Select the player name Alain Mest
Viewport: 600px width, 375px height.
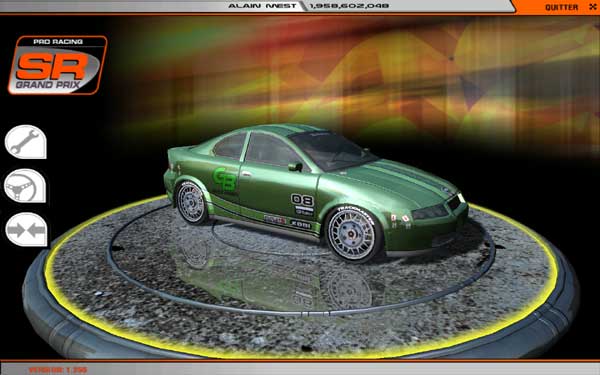262,6
